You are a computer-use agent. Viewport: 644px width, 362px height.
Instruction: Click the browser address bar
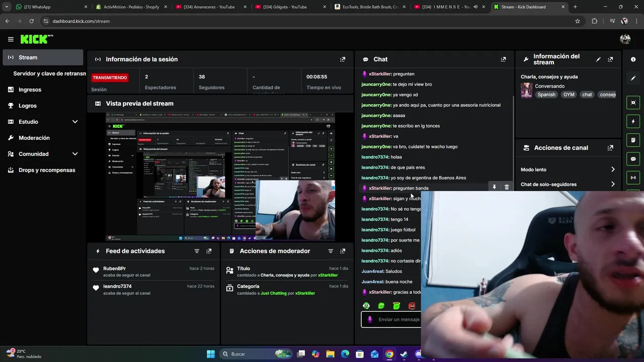pos(307,21)
